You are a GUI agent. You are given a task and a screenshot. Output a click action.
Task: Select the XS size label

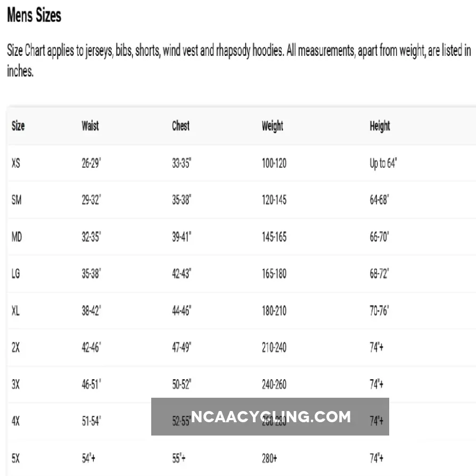tap(16, 163)
